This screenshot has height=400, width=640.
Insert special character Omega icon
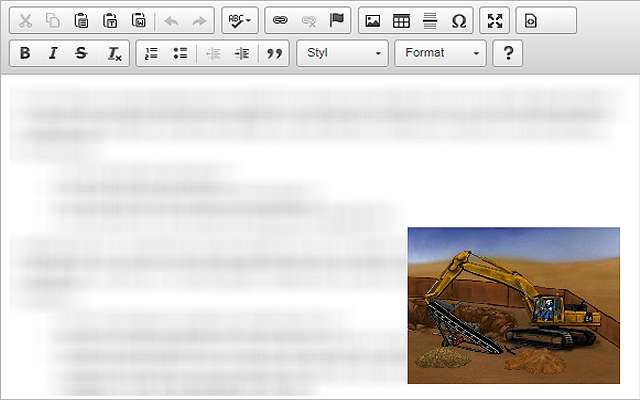459,20
